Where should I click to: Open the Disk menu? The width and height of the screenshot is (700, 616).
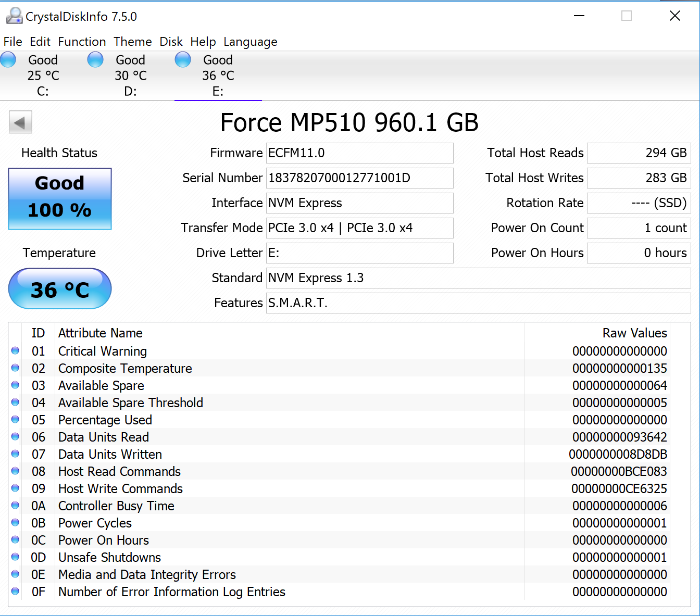point(171,42)
